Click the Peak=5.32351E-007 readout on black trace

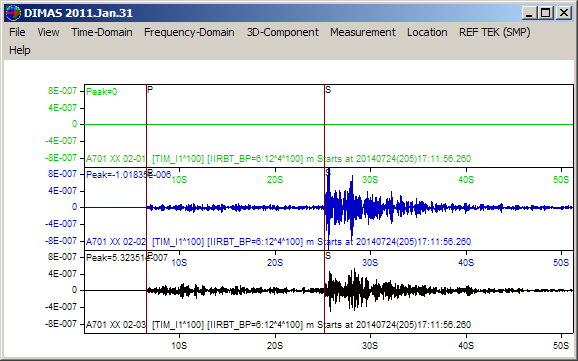pos(127,258)
